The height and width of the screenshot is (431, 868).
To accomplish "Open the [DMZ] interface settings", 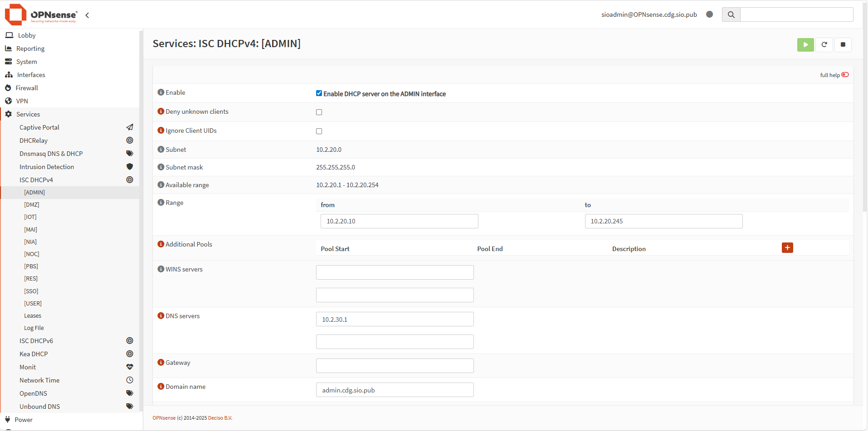I will pos(32,204).
